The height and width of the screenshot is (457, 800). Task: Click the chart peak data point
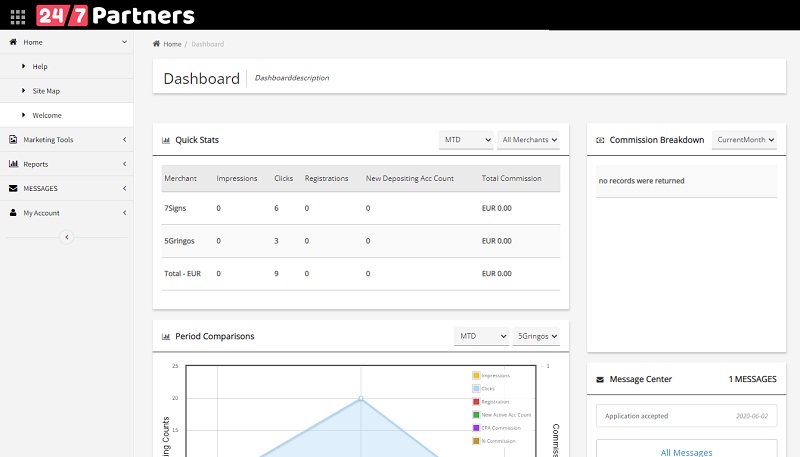(x=361, y=398)
